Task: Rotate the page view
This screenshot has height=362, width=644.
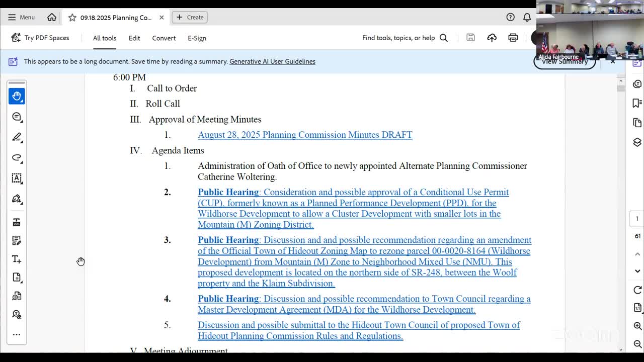Action: tap(637, 290)
